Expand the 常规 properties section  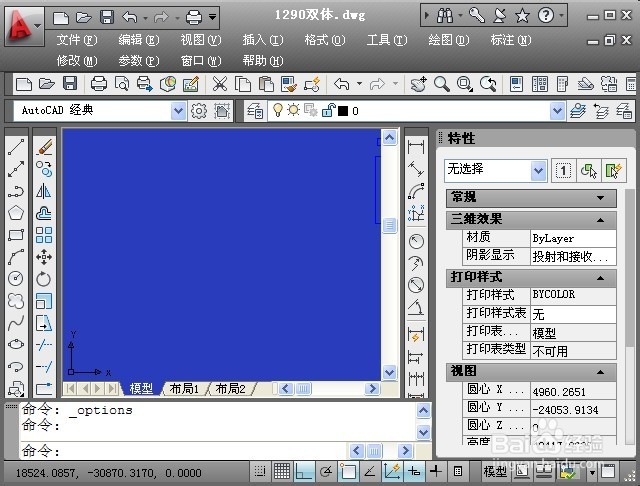[600, 198]
